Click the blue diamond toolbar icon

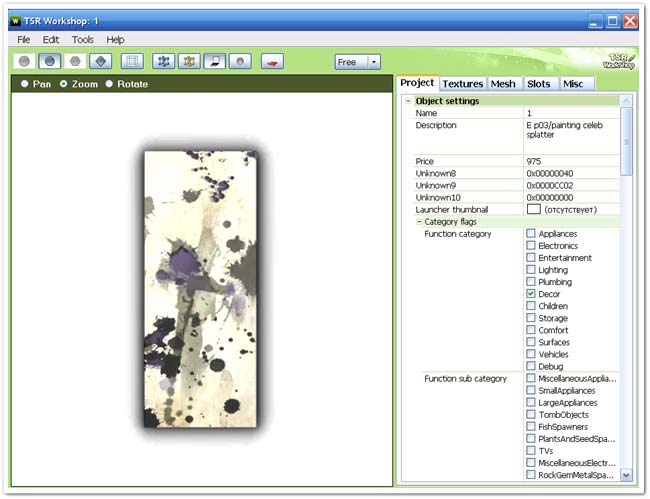coord(101,61)
